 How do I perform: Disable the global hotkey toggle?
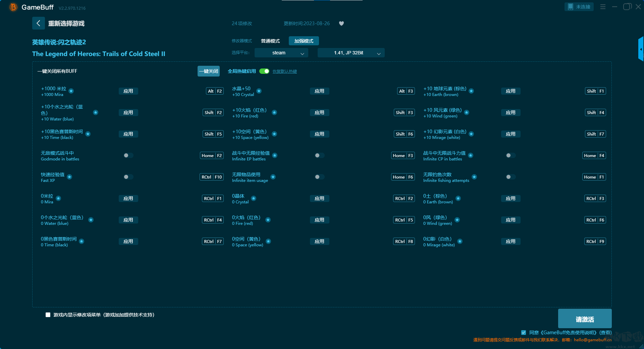264,71
